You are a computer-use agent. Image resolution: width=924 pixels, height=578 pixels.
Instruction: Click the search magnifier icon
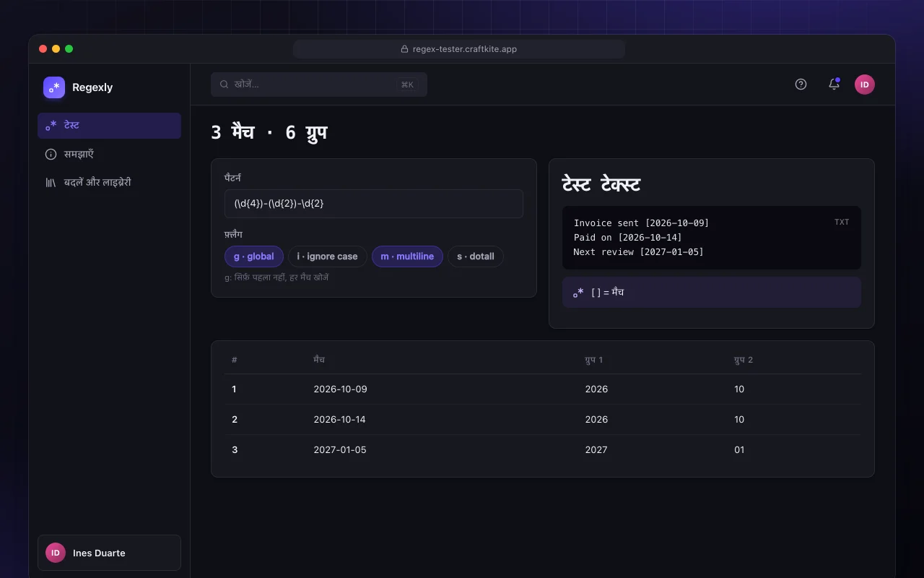[225, 85]
